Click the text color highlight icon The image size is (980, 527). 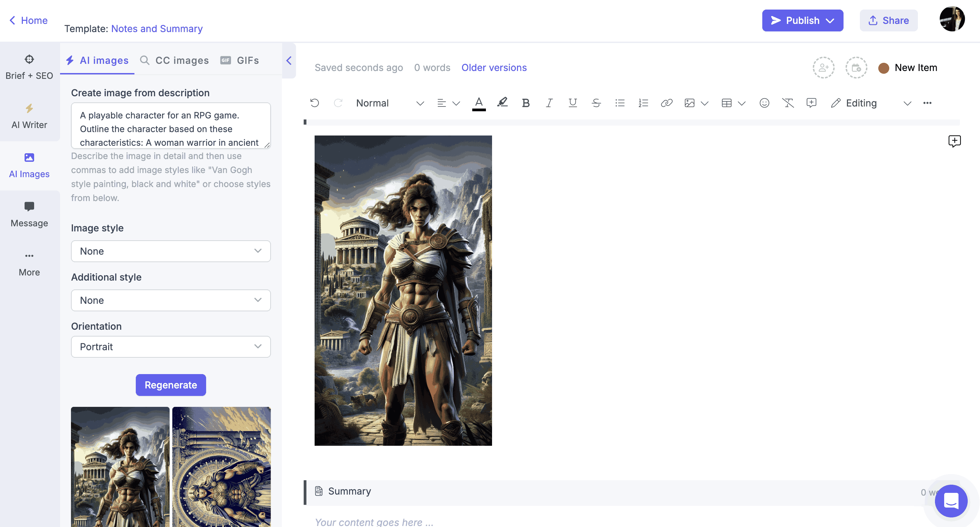[x=502, y=102]
